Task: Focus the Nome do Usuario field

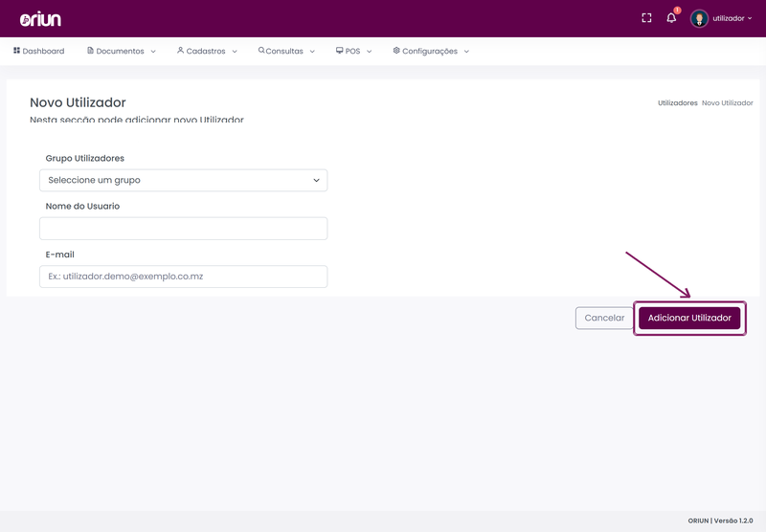Action: point(183,229)
